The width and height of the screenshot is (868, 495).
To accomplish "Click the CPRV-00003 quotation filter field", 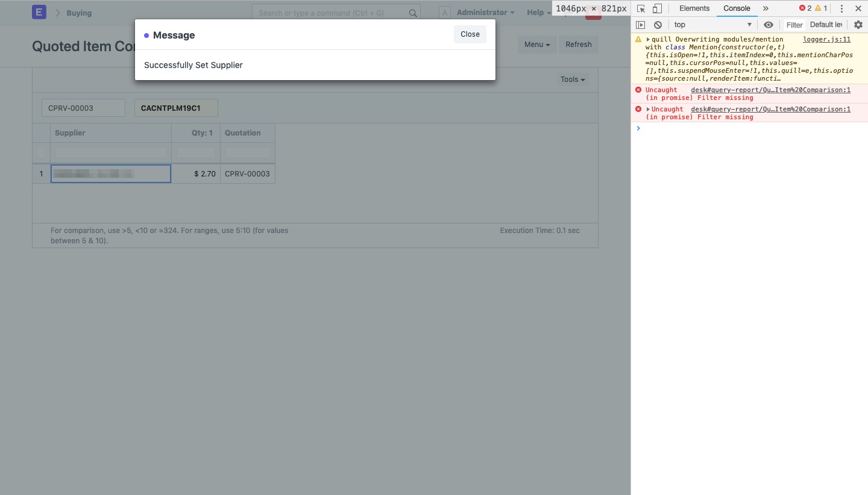I will [83, 108].
